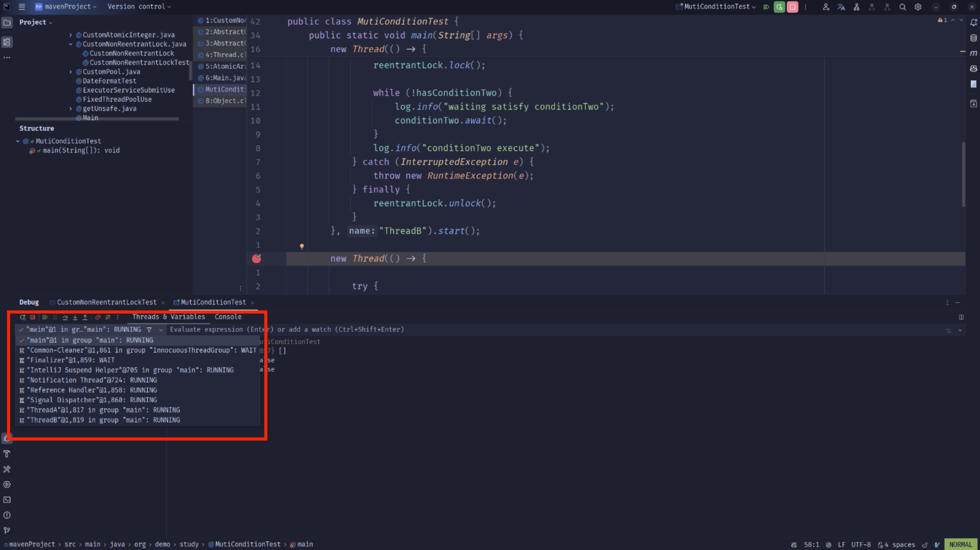Click the Rerun debug session icon

(23, 317)
